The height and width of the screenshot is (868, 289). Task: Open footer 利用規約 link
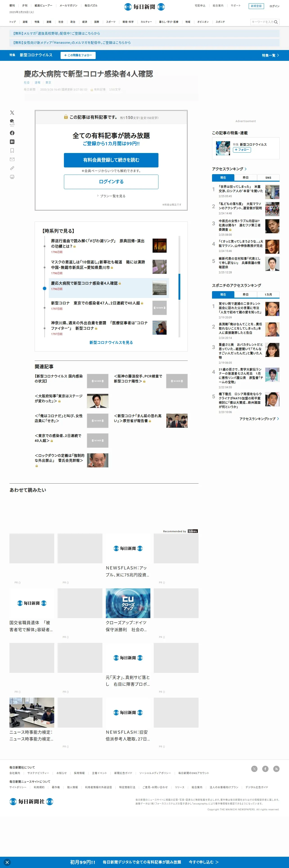(39, 788)
